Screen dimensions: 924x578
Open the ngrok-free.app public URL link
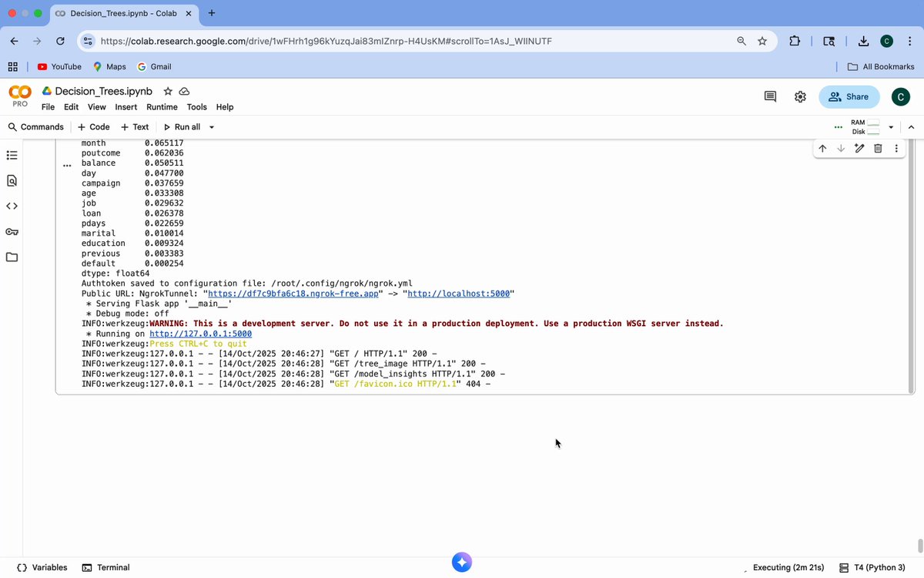(293, 294)
